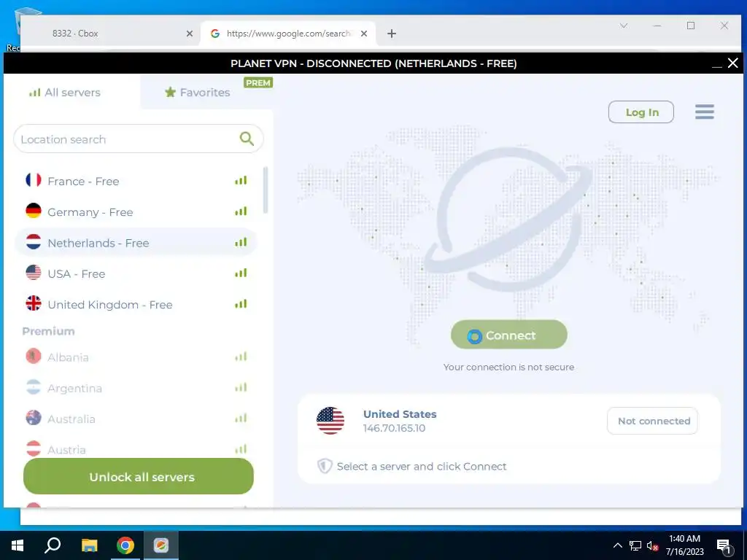Click the shield icon beside Select a server
This screenshot has width=747, height=560.
point(325,466)
